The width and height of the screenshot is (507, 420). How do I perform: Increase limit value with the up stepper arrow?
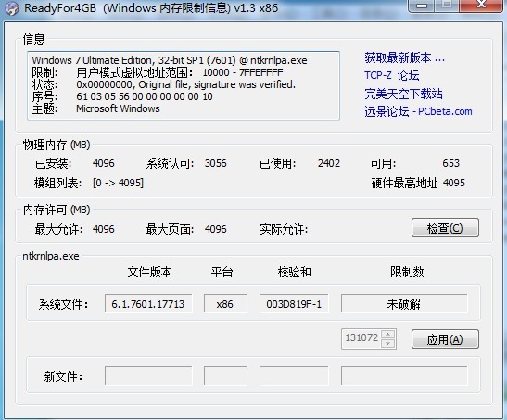click(388, 334)
